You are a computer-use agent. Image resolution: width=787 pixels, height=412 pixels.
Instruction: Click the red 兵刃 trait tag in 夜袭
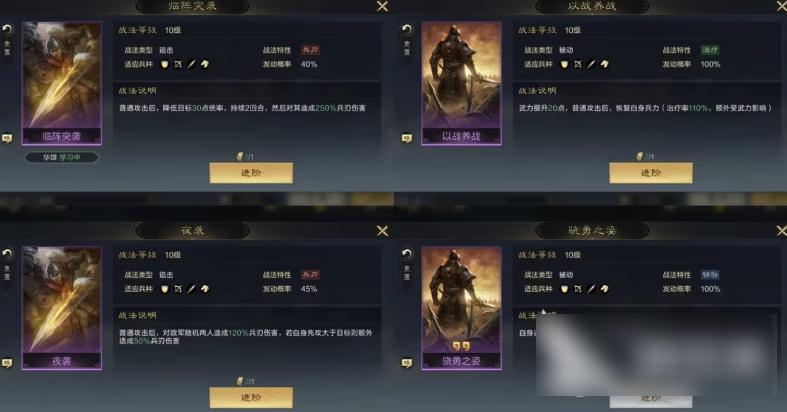click(310, 275)
